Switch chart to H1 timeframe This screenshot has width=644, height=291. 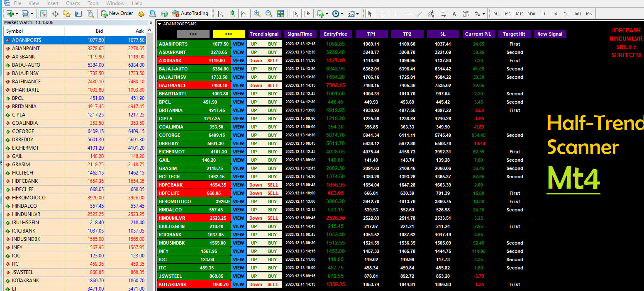[x=543, y=14]
